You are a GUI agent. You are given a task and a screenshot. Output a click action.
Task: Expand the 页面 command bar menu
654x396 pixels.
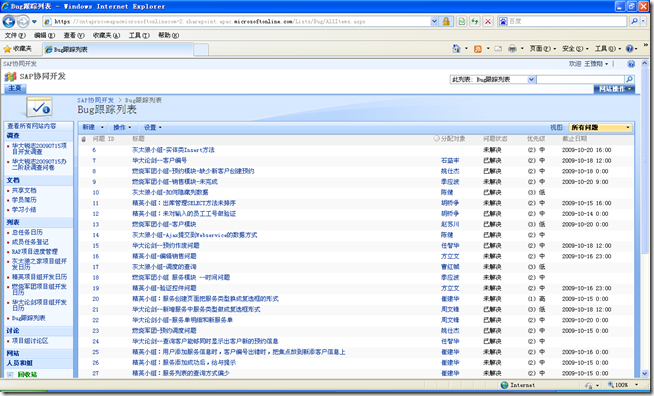pyautogui.click(x=543, y=49)
